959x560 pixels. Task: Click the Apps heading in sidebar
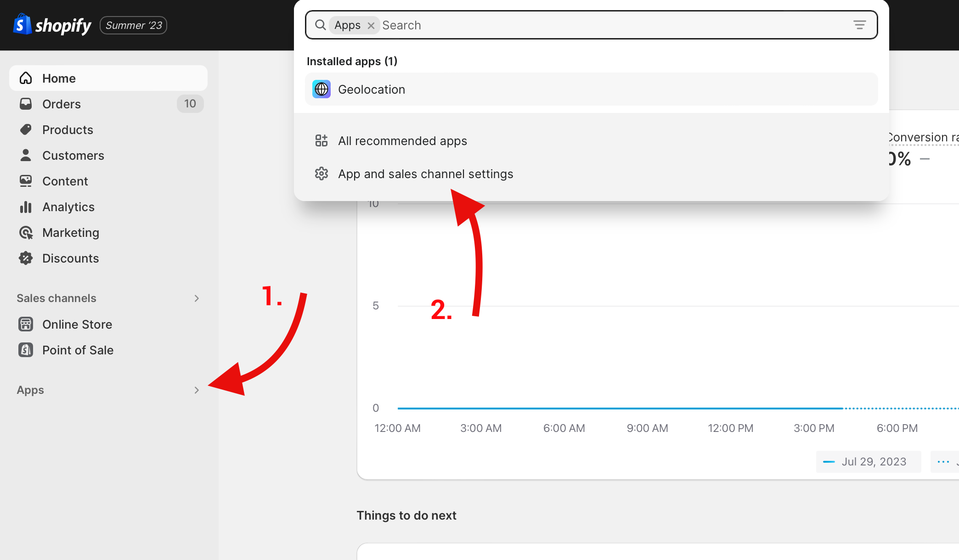tap(30, 390)
